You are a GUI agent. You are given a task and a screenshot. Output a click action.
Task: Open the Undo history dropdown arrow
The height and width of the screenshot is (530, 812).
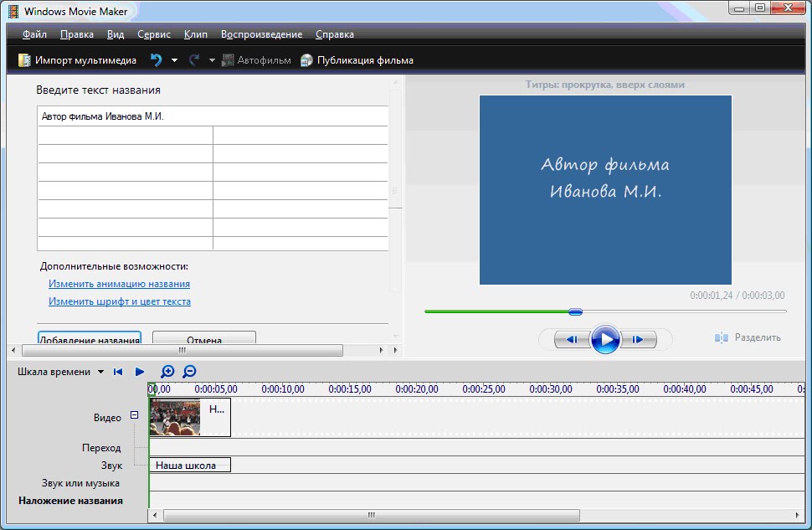point(174,59)
